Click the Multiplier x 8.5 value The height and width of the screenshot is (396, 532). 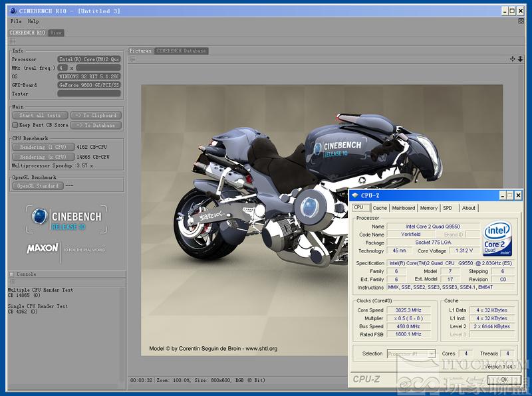pos(408,318)
